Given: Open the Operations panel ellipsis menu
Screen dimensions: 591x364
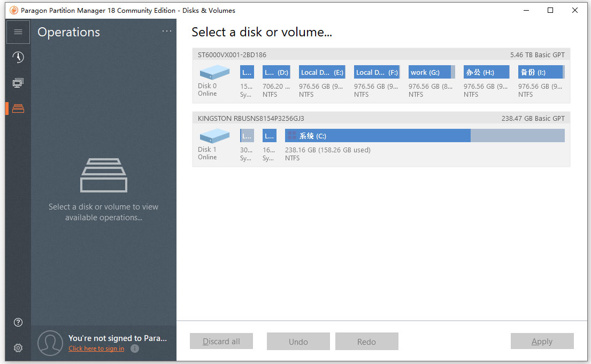Looking at the screenshot, I should click(x=166, y=31).
